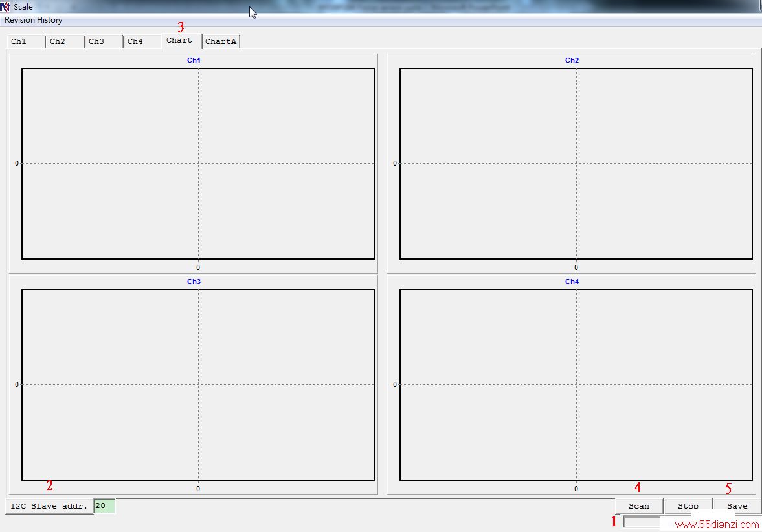The height and width of the screenshot is (532, 762).
Task: Click inside the Ch2 chart plot area
Action: coord(576,163)
